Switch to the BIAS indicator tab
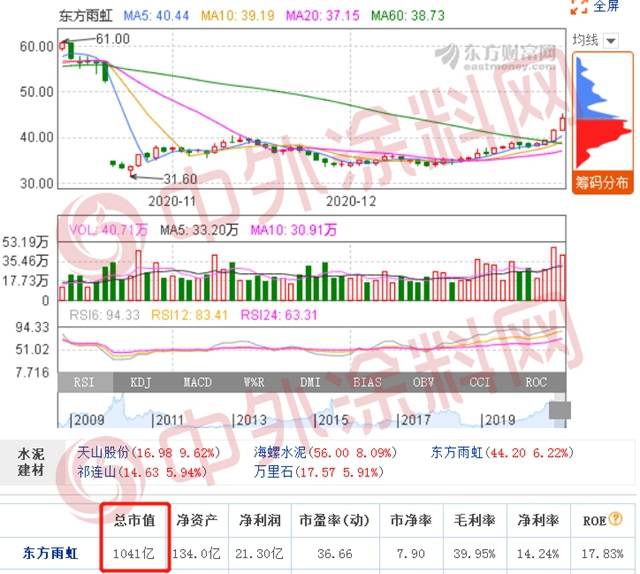Image resolution: width=640 pixels, height=574 pixels. [x=367, y=383]
